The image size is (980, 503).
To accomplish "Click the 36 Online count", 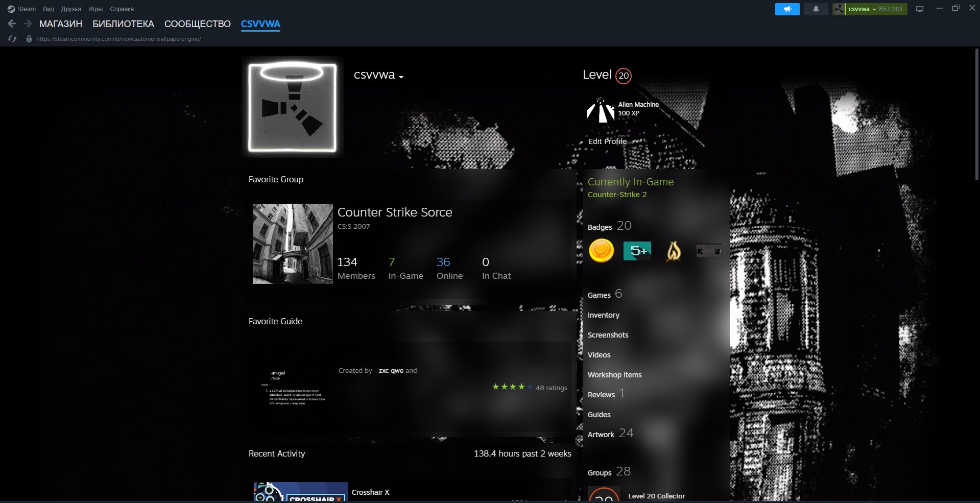I will click(x=449, y=269).
